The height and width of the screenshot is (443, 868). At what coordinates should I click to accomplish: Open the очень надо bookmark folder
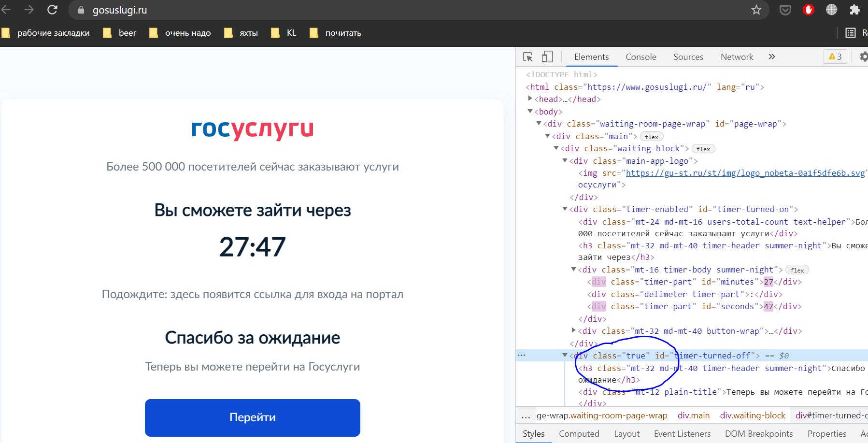tap(180, 33)
